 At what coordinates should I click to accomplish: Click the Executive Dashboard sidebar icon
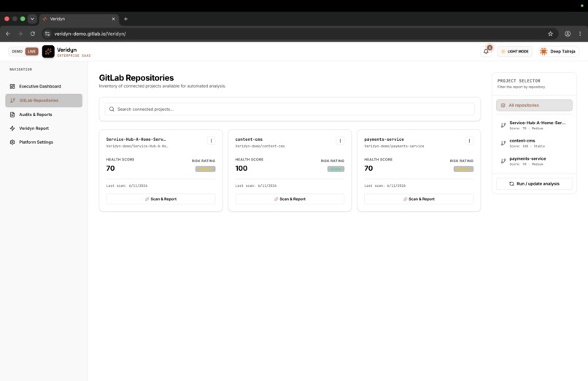[x=12, y=86]
